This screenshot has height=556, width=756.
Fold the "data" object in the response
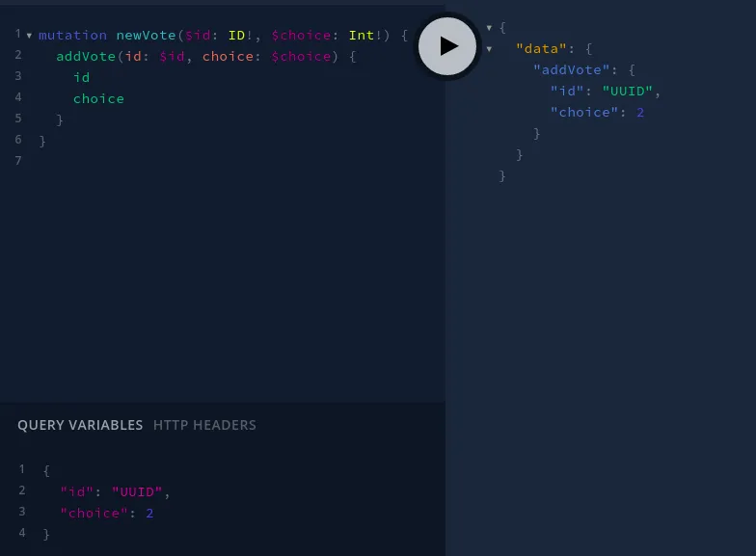[489, 48]
